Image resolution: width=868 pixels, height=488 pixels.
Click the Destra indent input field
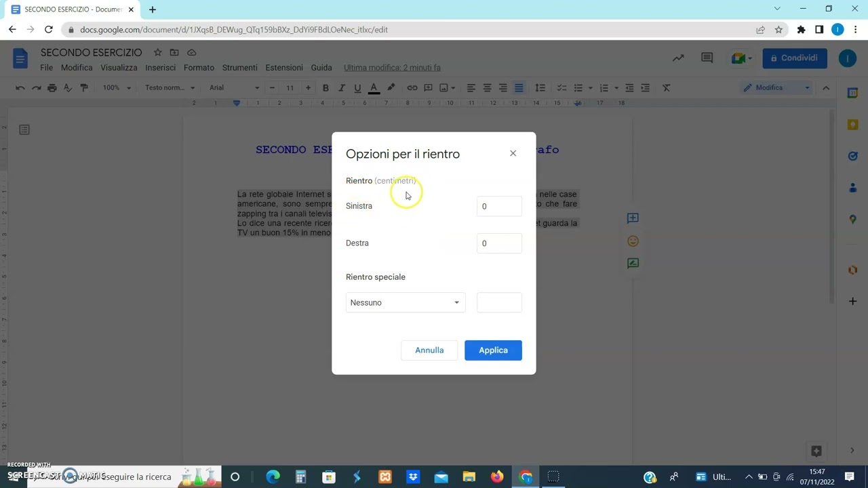click(499, 243)
